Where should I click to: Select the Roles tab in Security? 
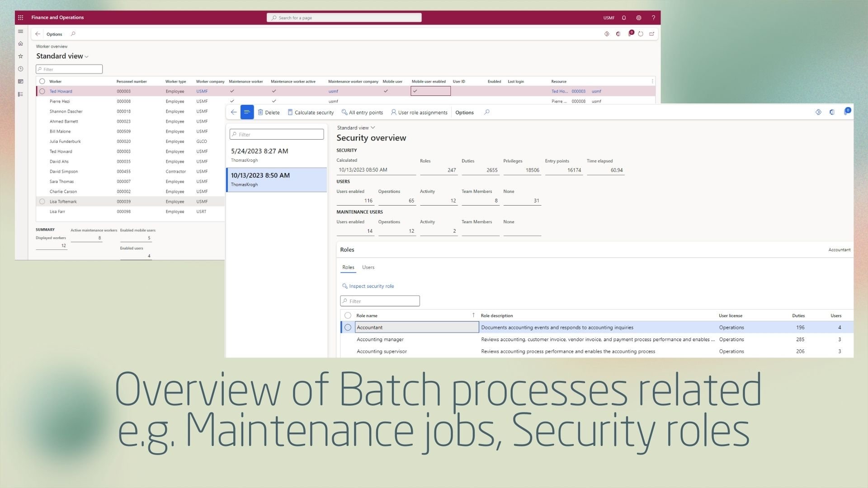tap(348, 267)
